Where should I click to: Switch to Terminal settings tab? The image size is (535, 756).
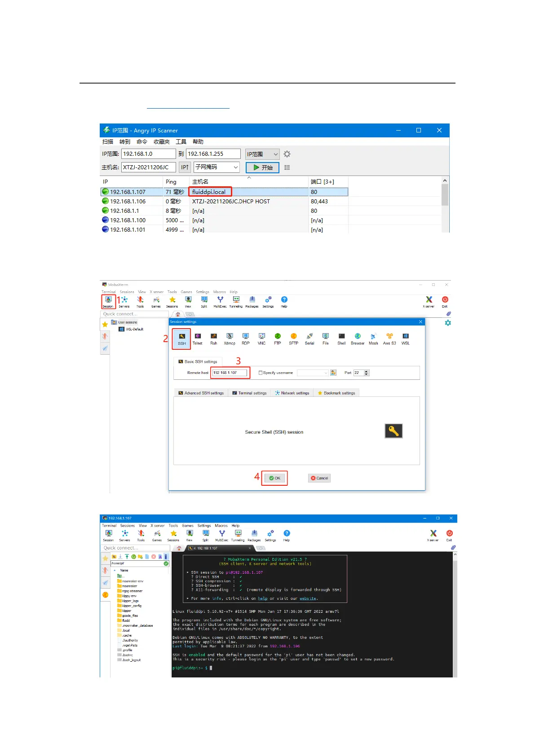pos(249,393)
